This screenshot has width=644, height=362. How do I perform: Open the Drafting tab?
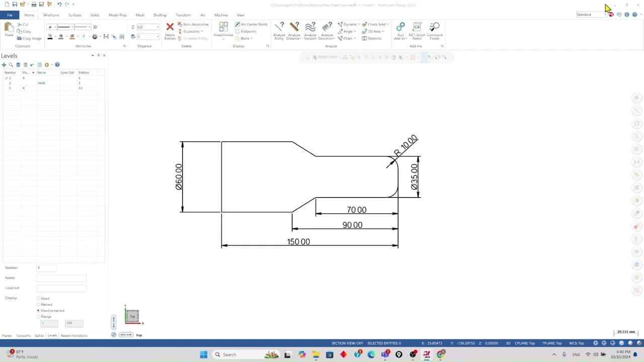tap(159, 15)
